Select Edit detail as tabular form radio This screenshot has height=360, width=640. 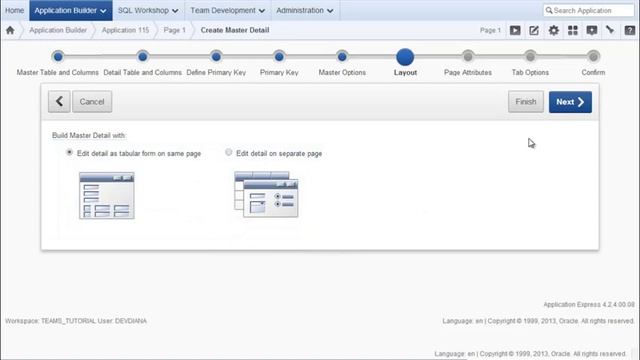point(69,152)
